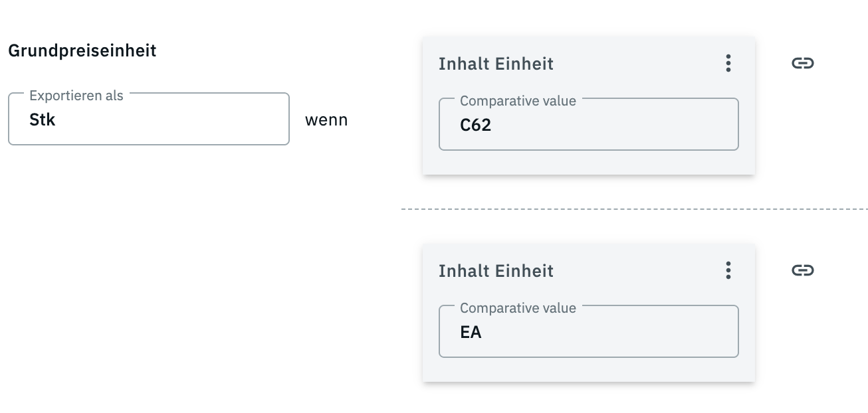Click the Comparative value label above C62

(x=518, y=102)
